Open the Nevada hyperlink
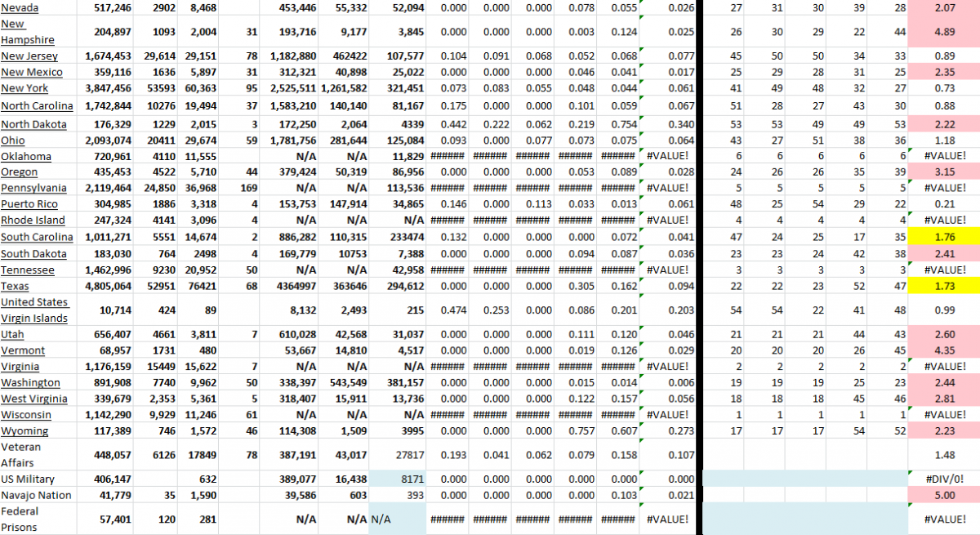The height and width of the screenshot is (535, 980). (x=18, y=7)
